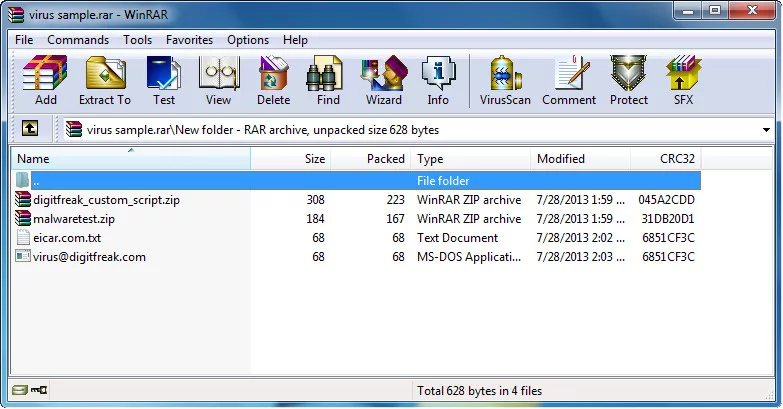The width and height of the screenshot is (783, 409).
Task: Click the Extract To toolbar icon
Action: point(105,73)
